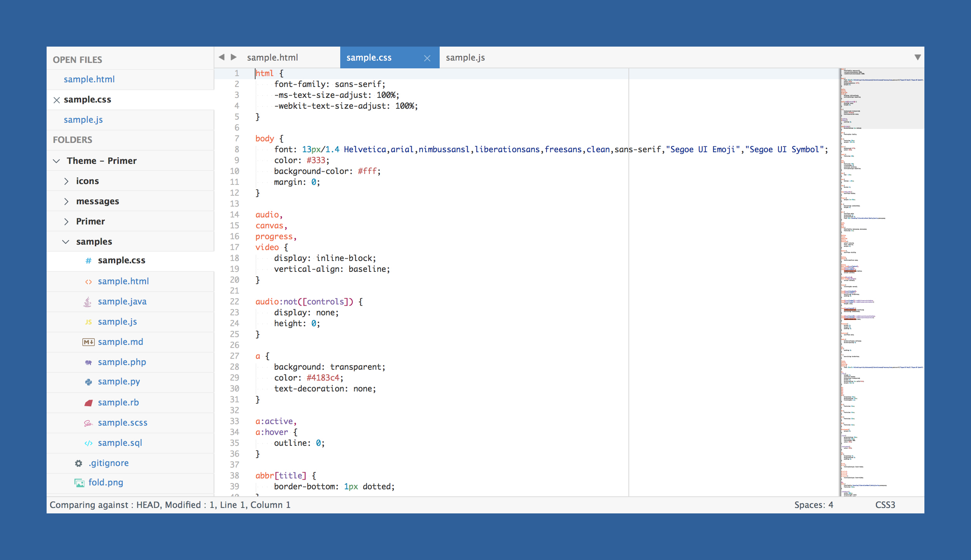This screenshot has height=560, width=971.
Task: Click the .gitignore file in sidebar
Action: click(108, 461)
